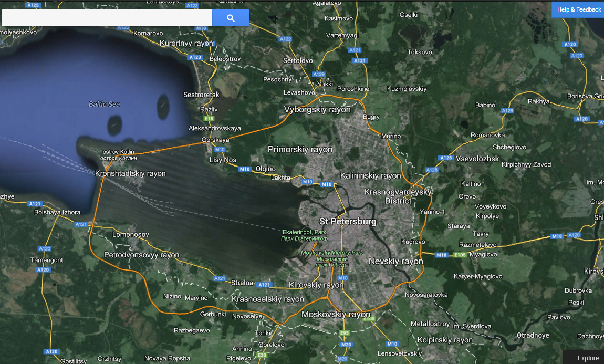This screenshot has width=604, height=364.
Task: Select the Lomonosov label
Action: [x=131, y=235]
